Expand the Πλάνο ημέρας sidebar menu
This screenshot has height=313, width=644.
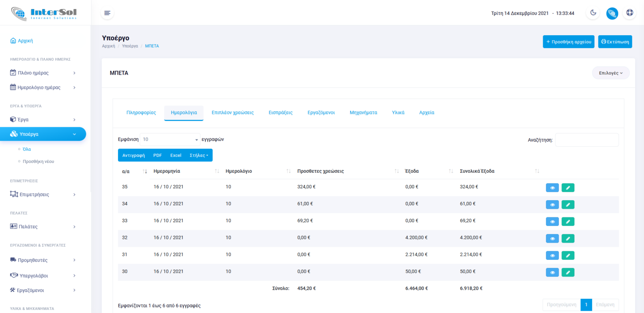[43, 73]
